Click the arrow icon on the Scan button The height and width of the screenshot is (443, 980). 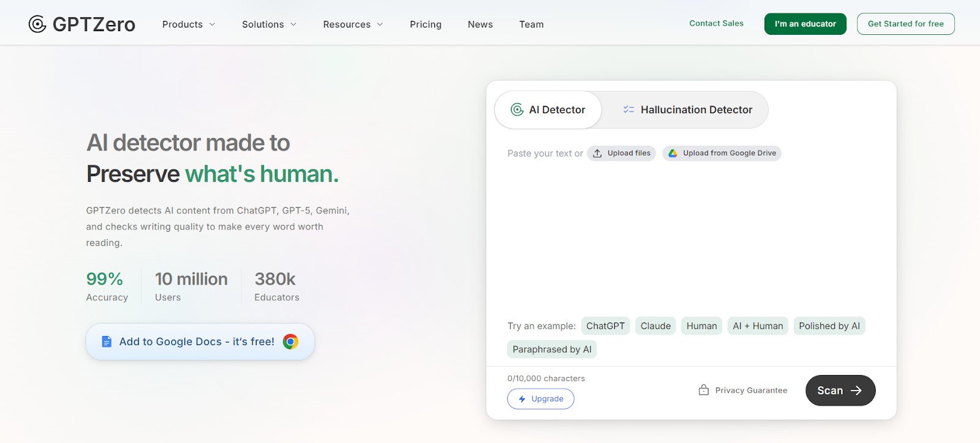856,390
